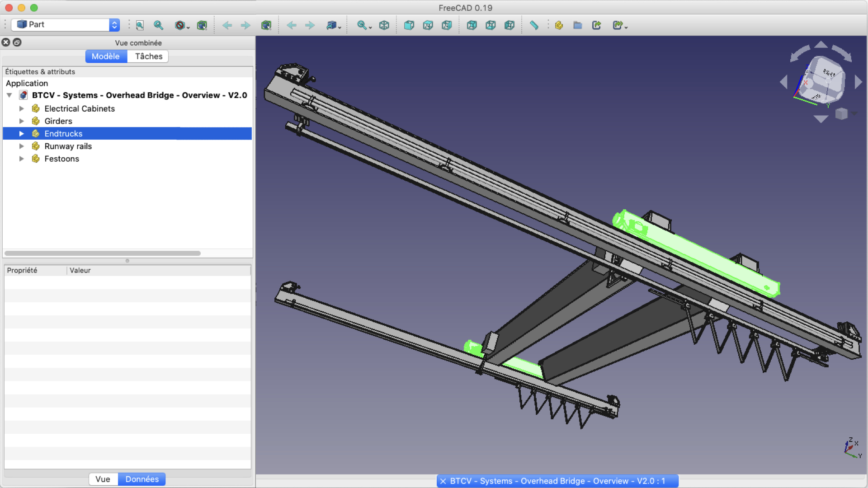The image size is (868, 488).
Task: Click the fit selection zoom icon
Action: [x=158, y=25]
